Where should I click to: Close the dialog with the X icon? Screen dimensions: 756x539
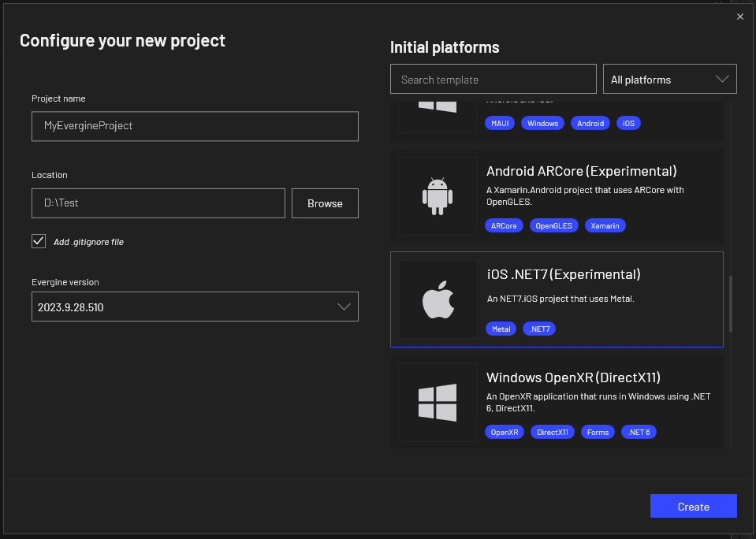[x=739, y=17]
